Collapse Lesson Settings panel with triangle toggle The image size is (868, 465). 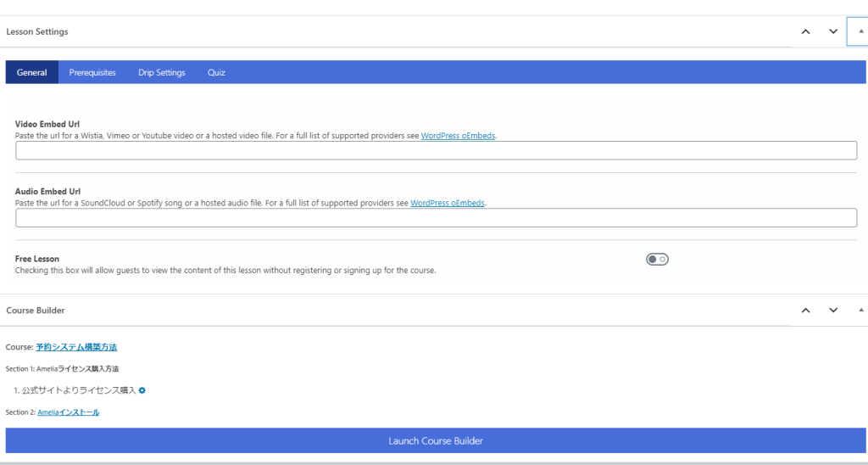pyautogui.click(x=860, y=31)
